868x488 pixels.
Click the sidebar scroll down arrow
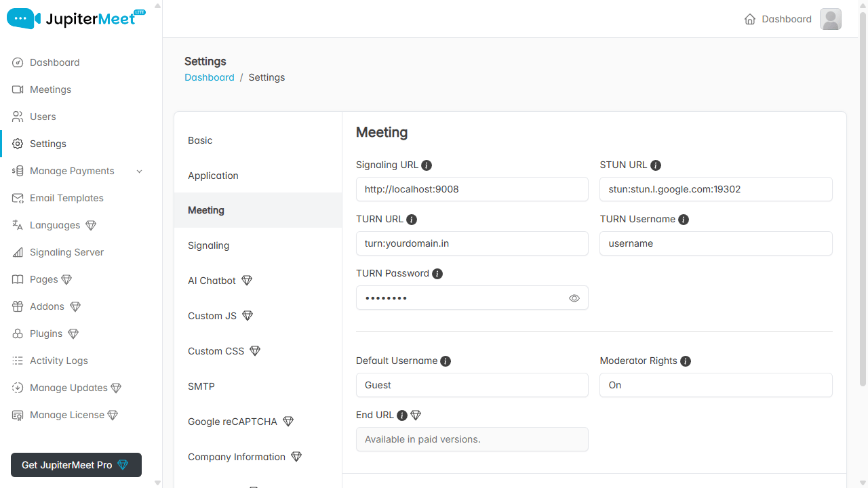pyautogui.click(x=157, y=483)
